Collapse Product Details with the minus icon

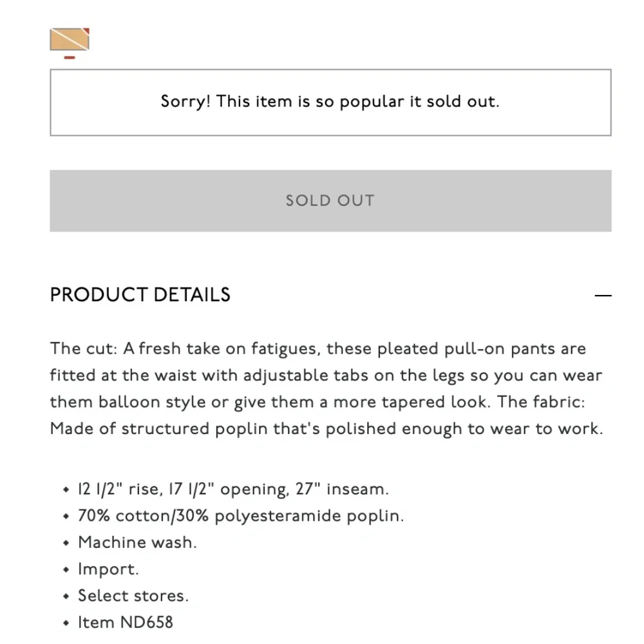(603, 296)
